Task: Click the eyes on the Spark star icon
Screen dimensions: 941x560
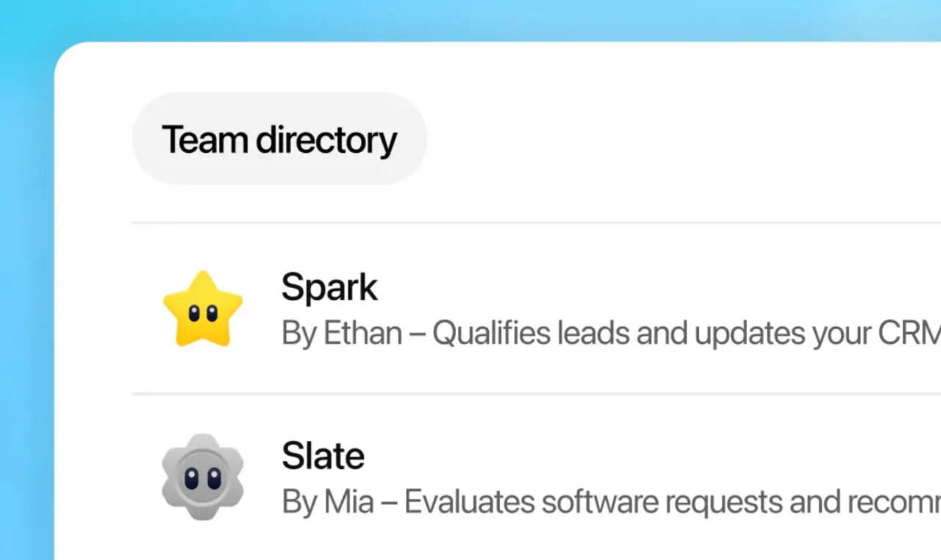Action: 203,312
